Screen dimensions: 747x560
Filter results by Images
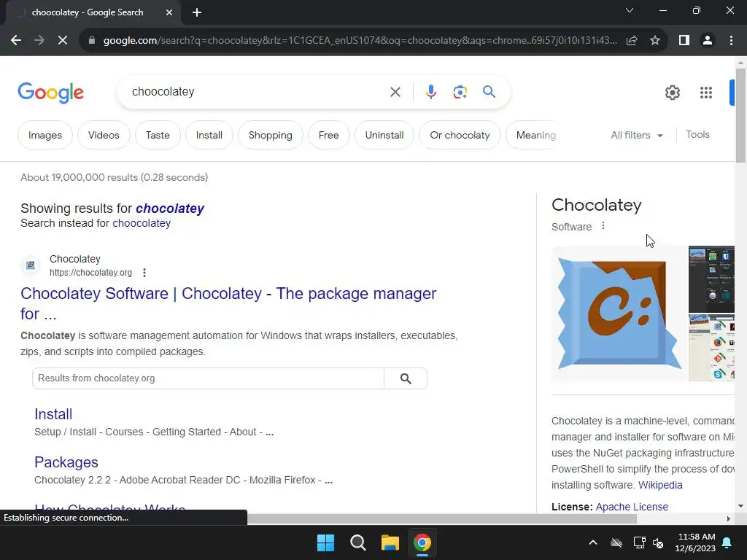pos(44,135)
